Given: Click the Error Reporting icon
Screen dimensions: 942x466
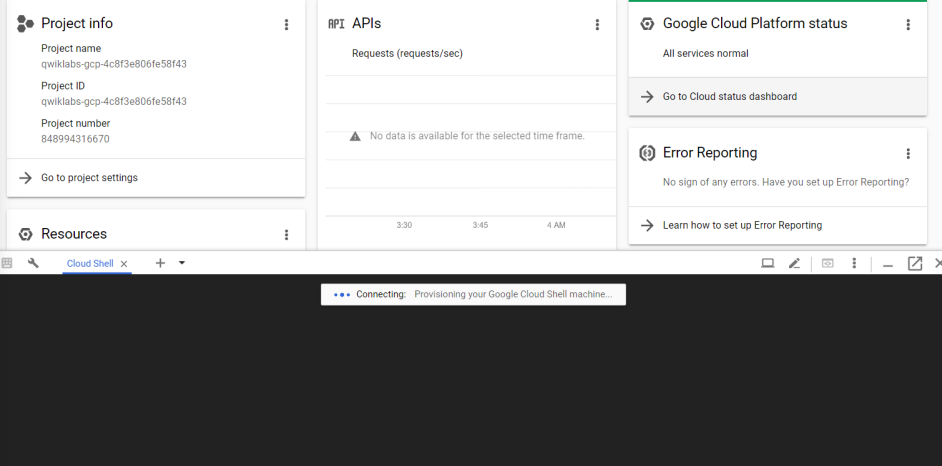Looking at the screenshot, I should point(647,153).
